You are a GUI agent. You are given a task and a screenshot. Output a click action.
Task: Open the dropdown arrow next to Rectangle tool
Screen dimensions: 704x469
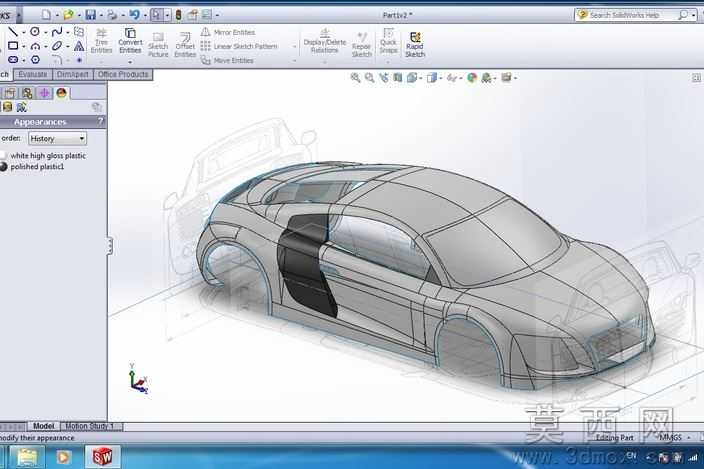23,46
